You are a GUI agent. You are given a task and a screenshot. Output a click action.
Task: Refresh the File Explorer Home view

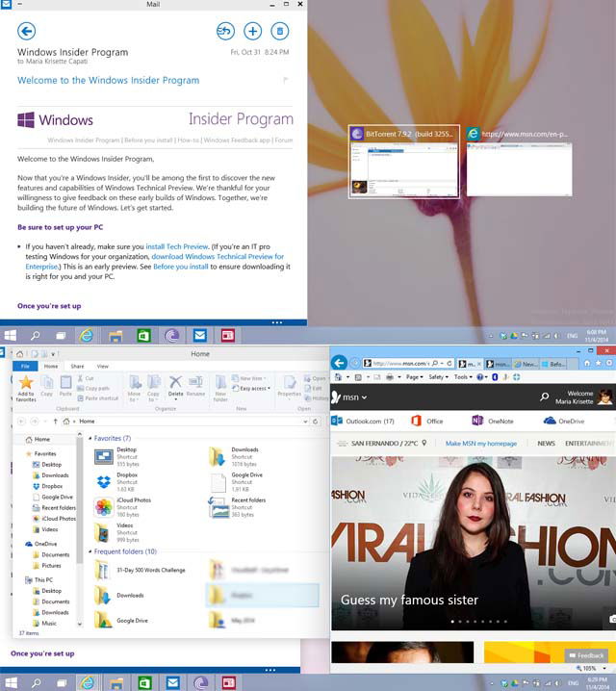click(x=316, y=422)
